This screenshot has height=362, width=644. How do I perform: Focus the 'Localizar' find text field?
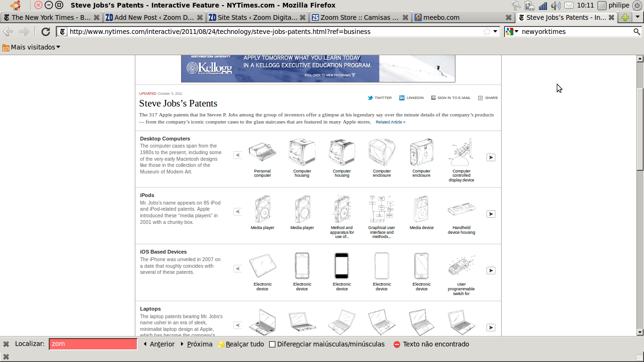[93, 344]
